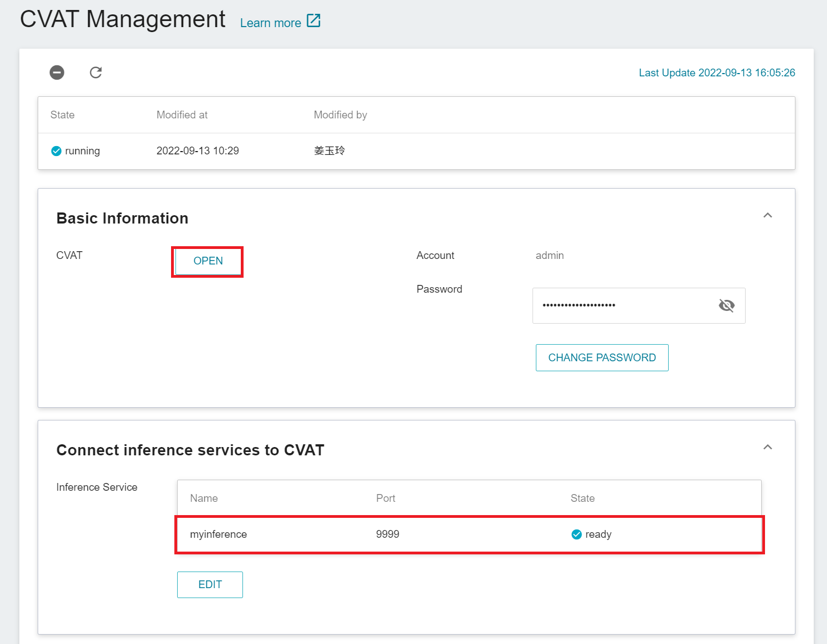Click the CHANGE PASSWORD button

coord(602,358)
